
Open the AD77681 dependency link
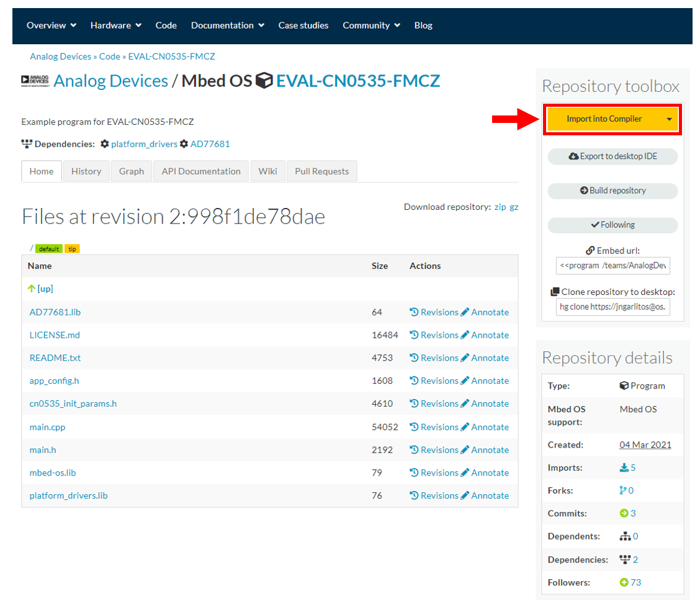click(x=210, y=144)
